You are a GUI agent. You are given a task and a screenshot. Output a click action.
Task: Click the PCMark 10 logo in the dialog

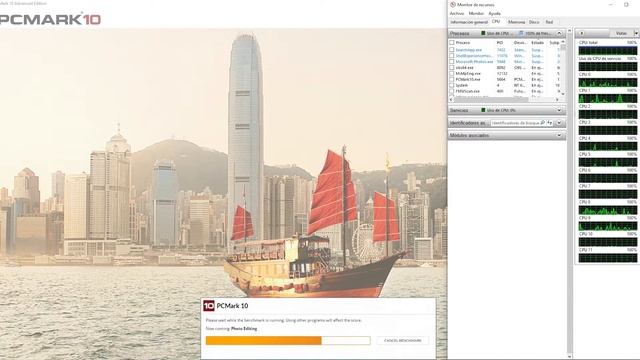point(209,306)
